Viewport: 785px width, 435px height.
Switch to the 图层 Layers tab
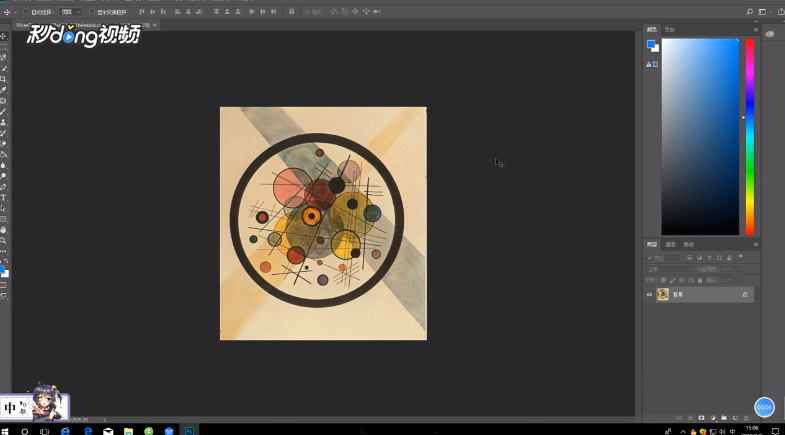(x=652, y=244)
